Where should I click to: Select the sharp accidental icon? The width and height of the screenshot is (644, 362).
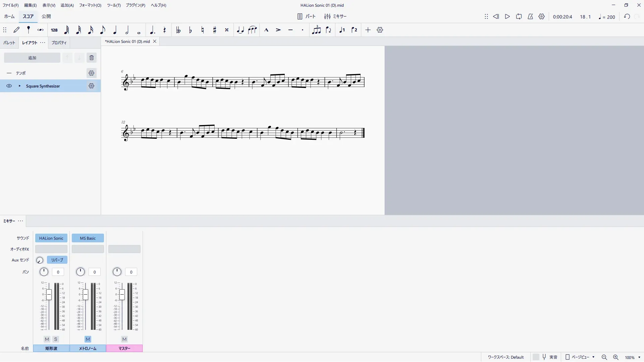tap(215, 30)
